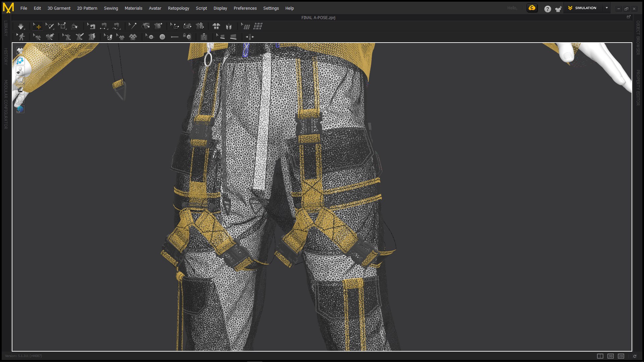Select the Edit Sewing 3D tool
Viewport: 644px width, 362px height.
pyautogui.click(x=91, y=26)
